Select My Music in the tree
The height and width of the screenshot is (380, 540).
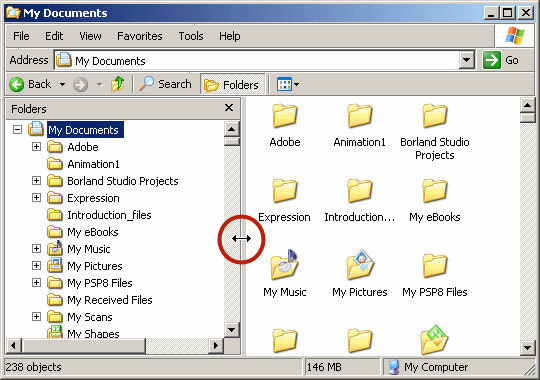[x=89, y=249]
